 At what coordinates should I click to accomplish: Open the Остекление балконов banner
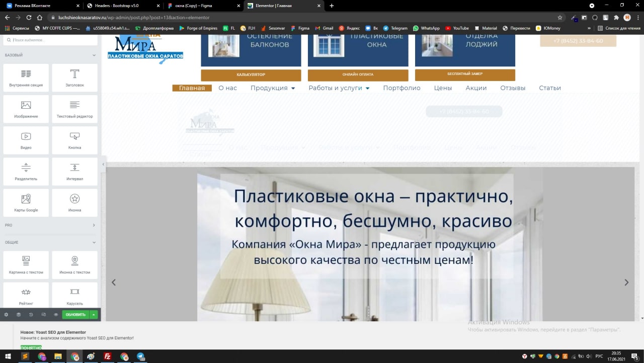pos(251,49)
